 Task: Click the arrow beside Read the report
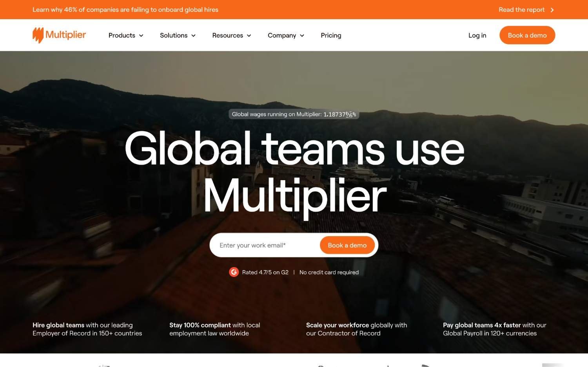point(552,10)
